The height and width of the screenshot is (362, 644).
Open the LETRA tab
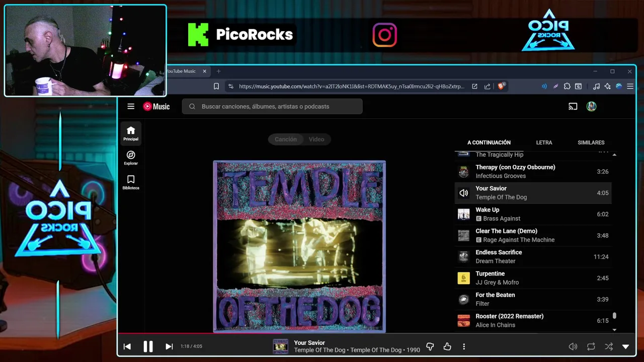tap(544, 143)
